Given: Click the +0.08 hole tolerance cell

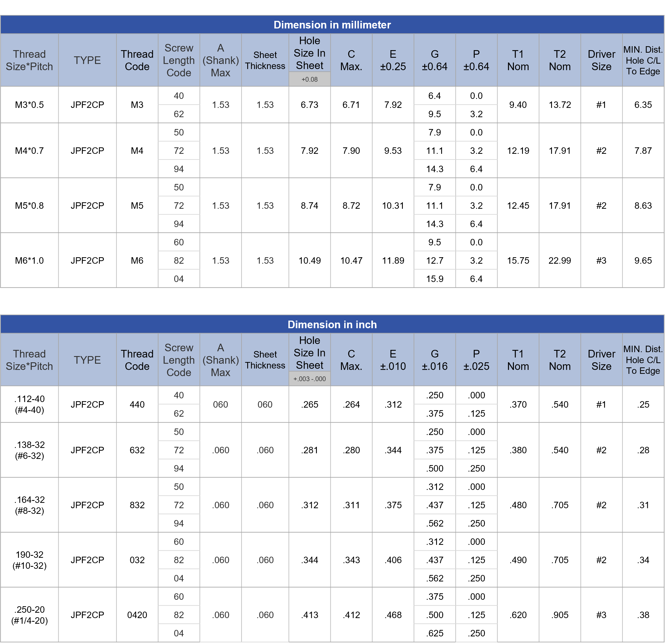Looking at the screenshot, I should 310,79.
